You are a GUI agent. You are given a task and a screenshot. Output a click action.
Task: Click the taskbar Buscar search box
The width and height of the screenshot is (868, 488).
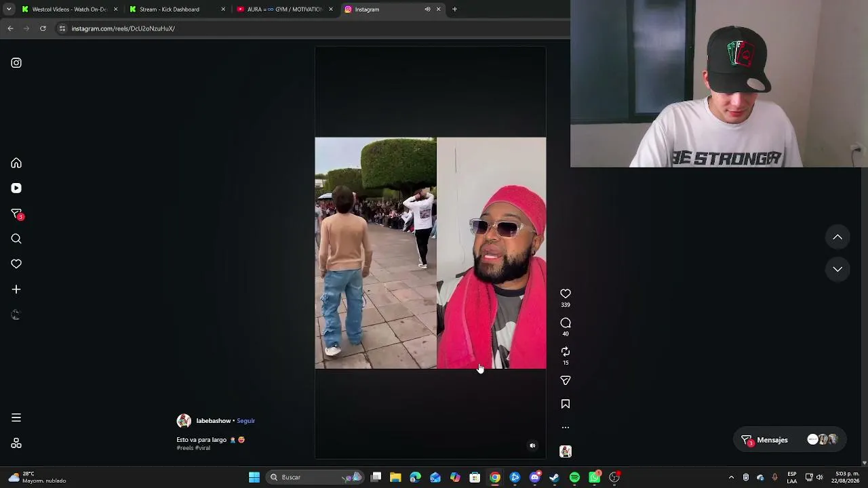click(314, 477)
